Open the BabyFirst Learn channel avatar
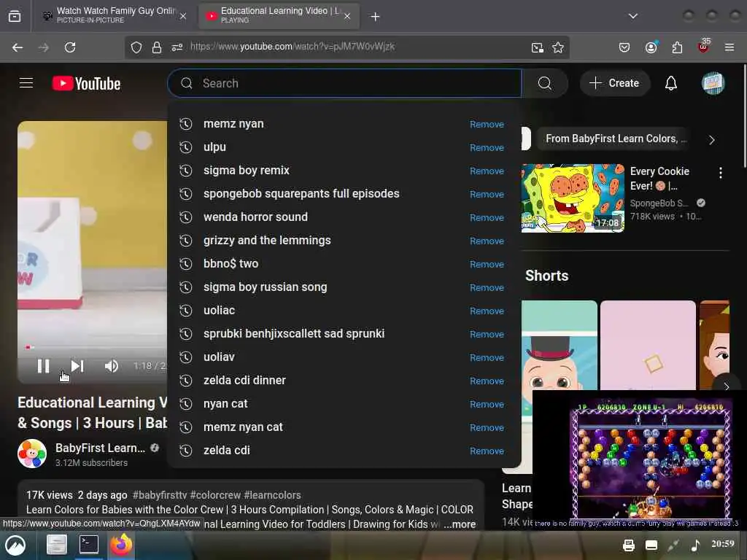The image size is (747, 560). coord(32,454)
